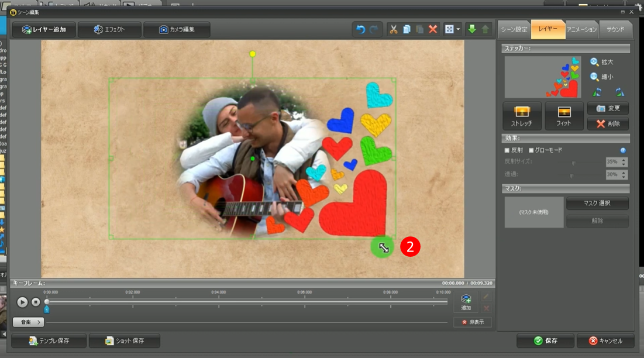This screenshot has height=358, width=644.
Task: Click the undo arrow icon
Action: [x=360, y=29]
